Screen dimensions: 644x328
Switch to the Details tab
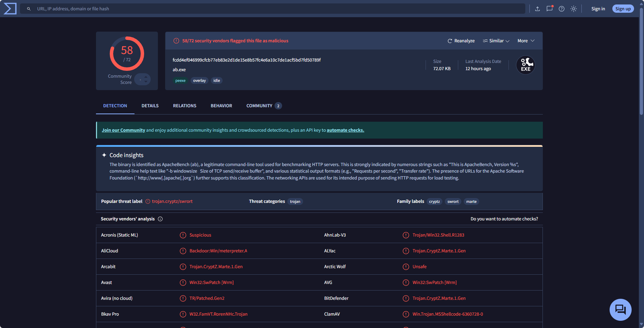pyautogui.click(x=150, y=106)
